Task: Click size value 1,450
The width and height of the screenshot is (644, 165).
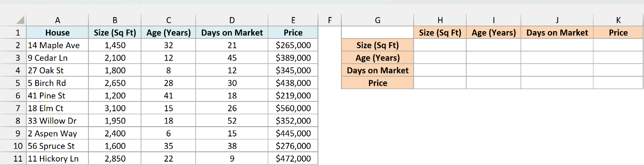Action: [x=115, y=45]
